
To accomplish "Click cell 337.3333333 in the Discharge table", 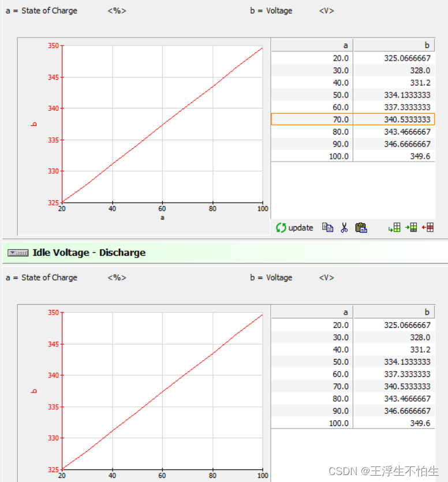I will [394, 374].
